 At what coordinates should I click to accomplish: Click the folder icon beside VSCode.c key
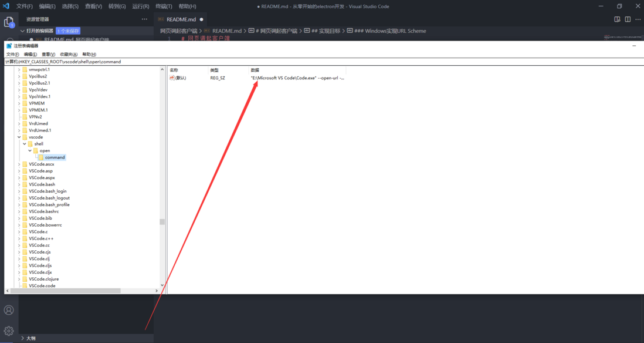point(25,231)
